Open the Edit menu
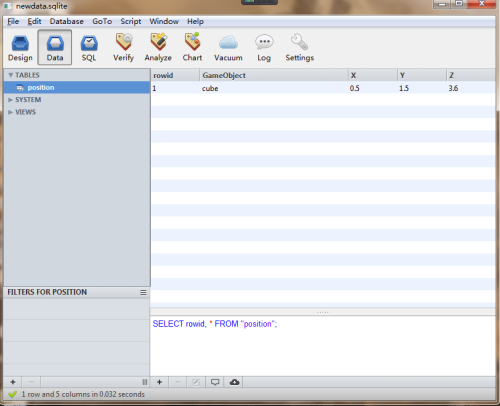 pyautogui.click(x=34, y=21)
